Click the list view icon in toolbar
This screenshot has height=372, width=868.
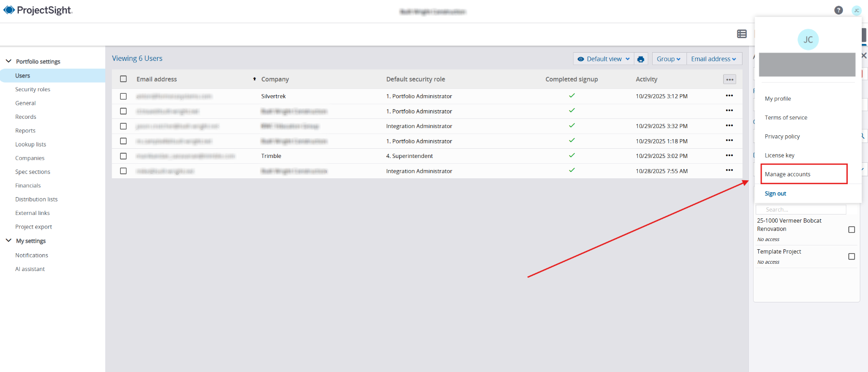pos(742,34)
